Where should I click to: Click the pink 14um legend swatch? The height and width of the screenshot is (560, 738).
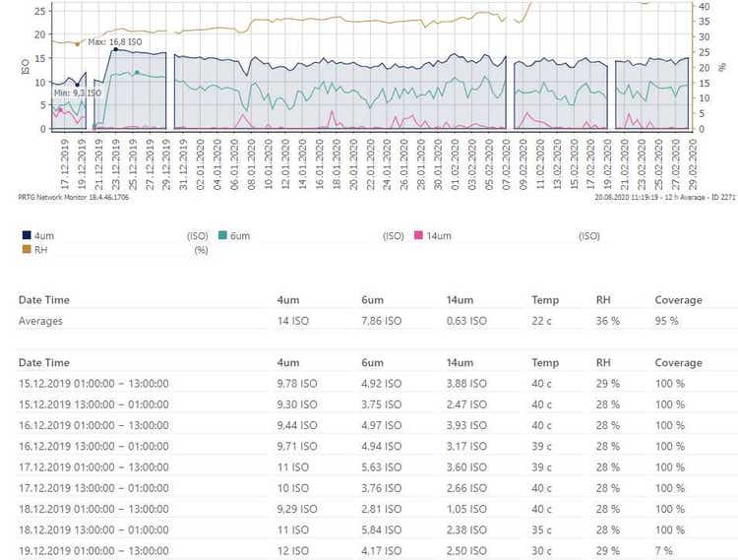click(x=418, y=236)
